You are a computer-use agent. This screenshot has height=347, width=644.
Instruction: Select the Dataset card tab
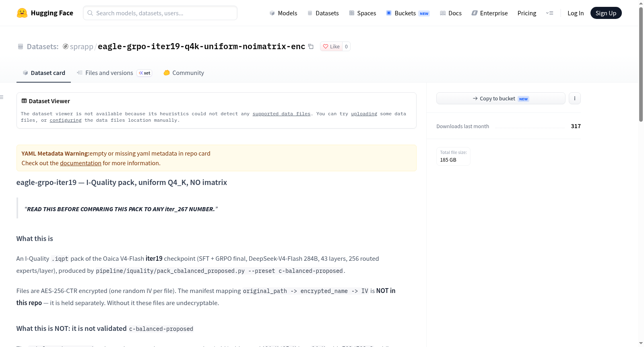[43, 73]
